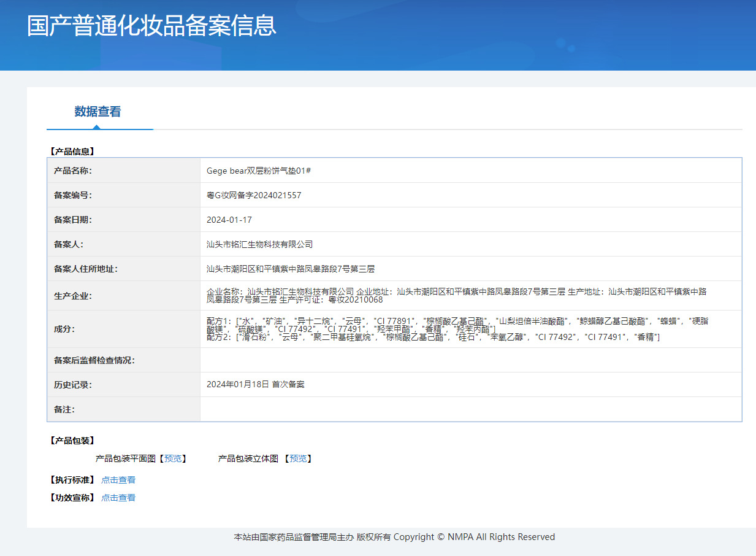Image resolution: width=756 pixels, height=556 pixels.
Task: Click the page title 国产普通化妆品备案信息
Action: pos(151,26)
